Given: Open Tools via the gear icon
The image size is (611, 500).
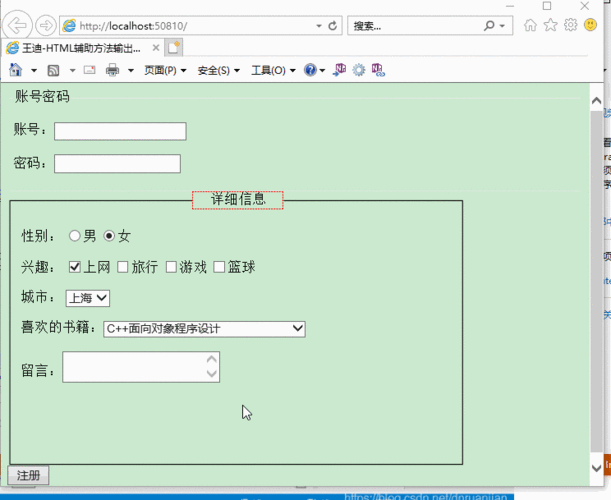Looking at the screenshot, I should [570, 25].
